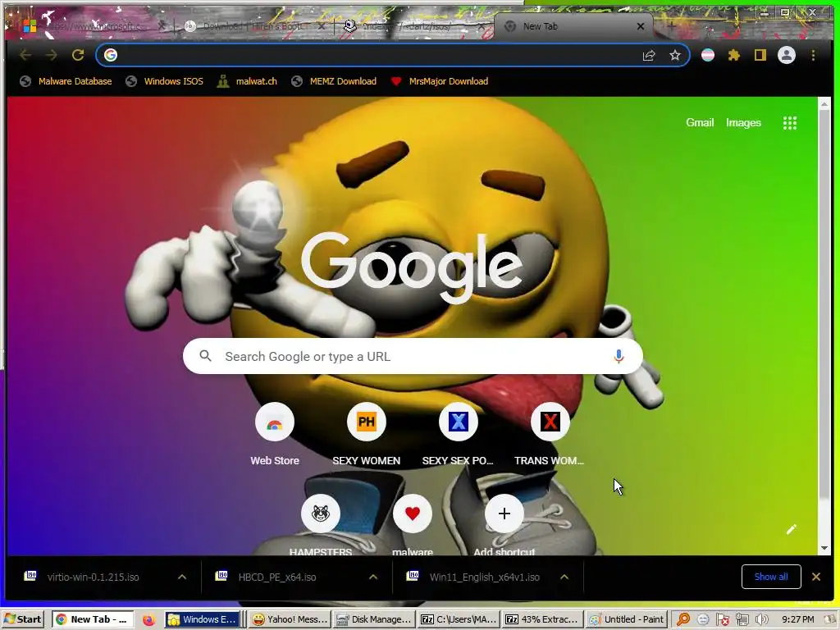Image resolution: width=840 pixels, height=630 pixels.
Task: Toggle the Chrome side panel
Action: [760, 55]
